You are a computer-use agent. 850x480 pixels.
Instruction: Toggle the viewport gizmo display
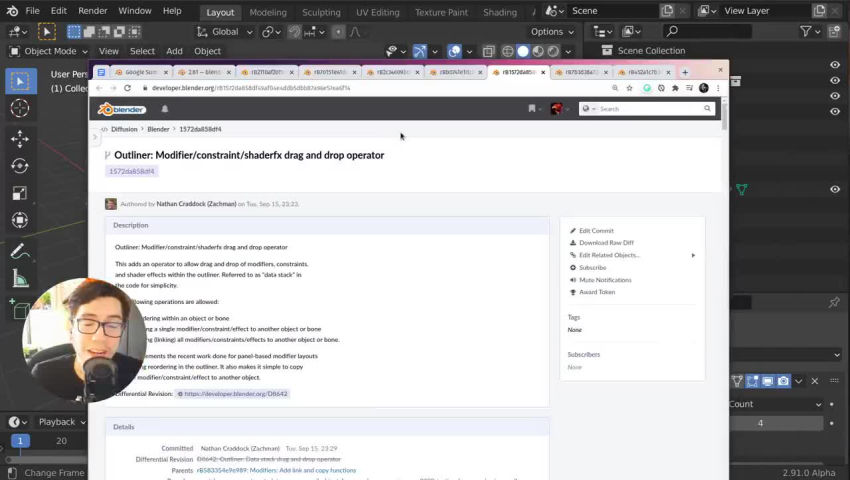click(x=420, y=51)
